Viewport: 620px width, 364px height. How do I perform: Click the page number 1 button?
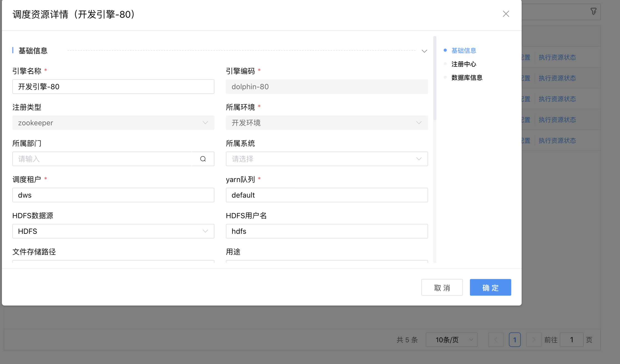pyautogui.click(x=515, y=340)
